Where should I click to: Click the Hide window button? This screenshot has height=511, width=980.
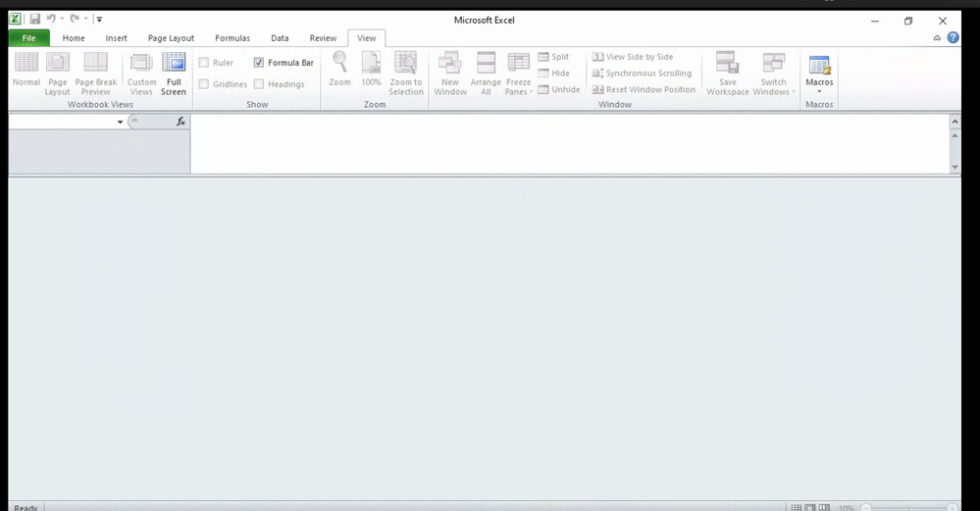(x=553, y=74)
